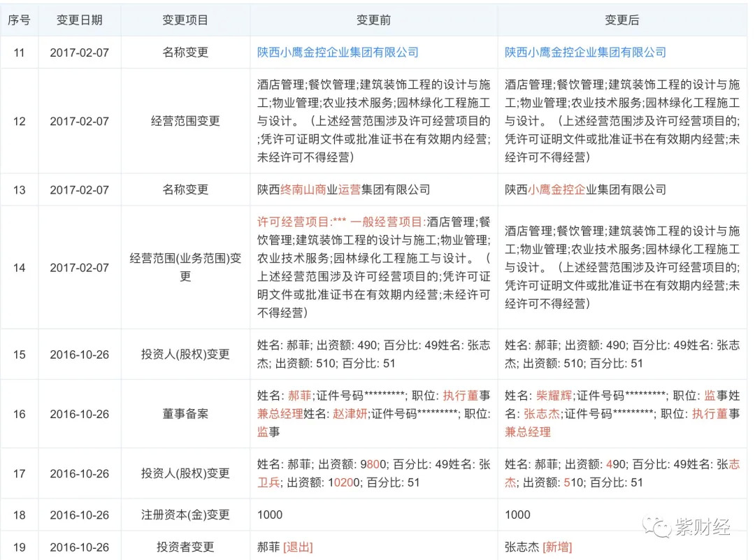755x560 pixels.
Task: Click 1000 in row 18 变更后
Action: (517, 515)
